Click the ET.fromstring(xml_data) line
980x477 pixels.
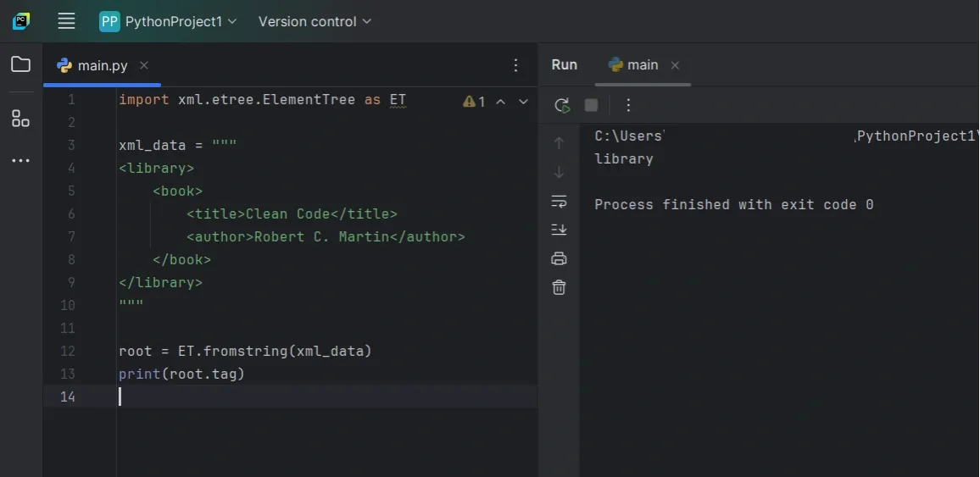(245, 352)
